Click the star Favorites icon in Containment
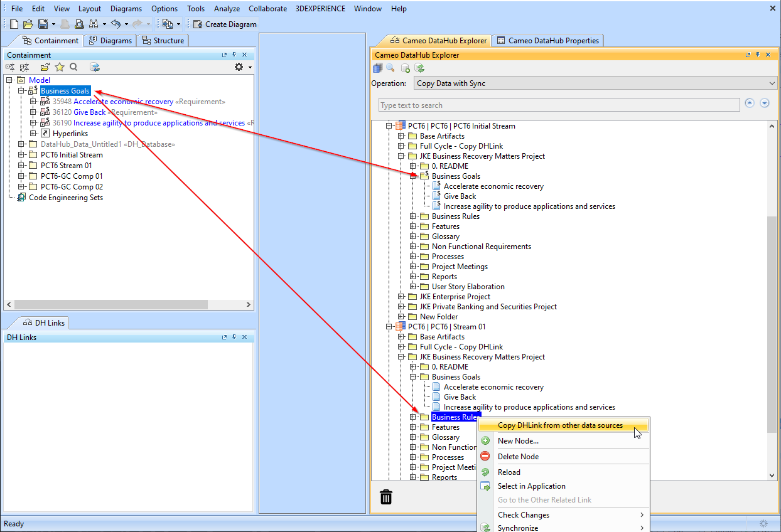Viewport: 781px width, 532px height. [x=60, y=67]
